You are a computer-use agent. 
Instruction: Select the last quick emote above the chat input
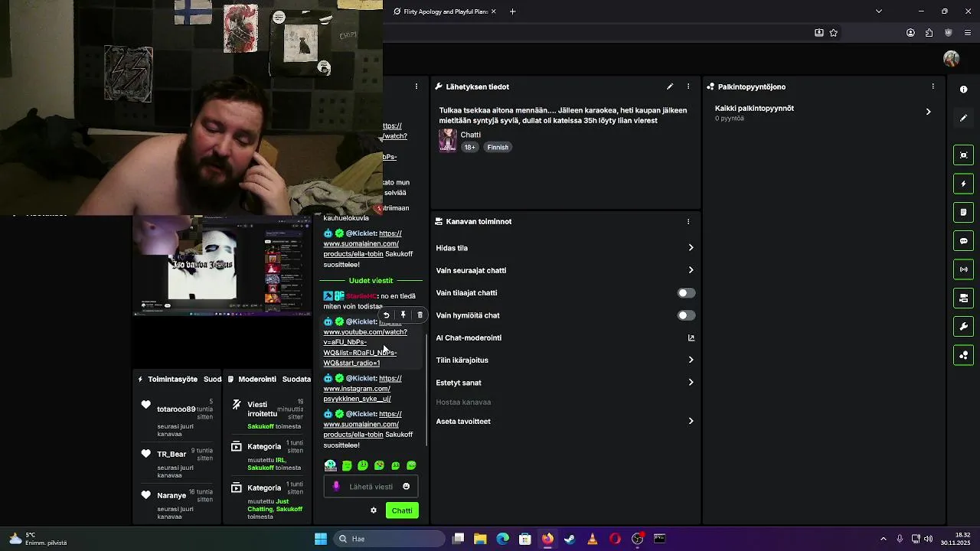[x=412, y=465]
